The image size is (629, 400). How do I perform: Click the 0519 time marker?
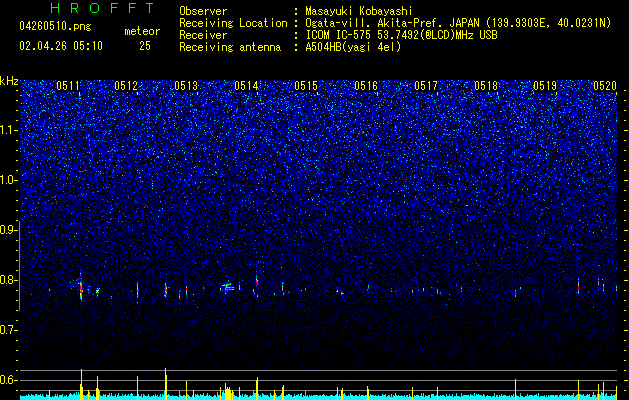point(545,86)
